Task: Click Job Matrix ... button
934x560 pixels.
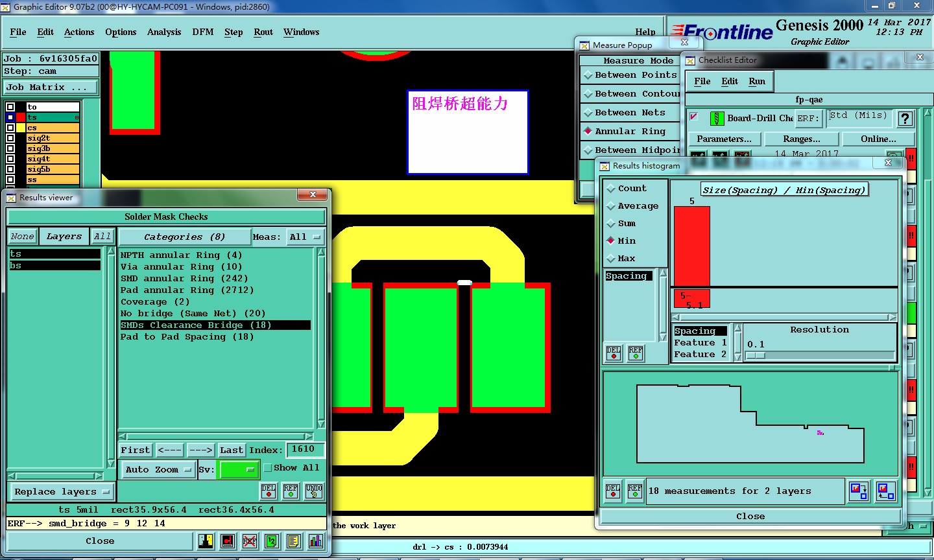Action: [x=51, y=87]
